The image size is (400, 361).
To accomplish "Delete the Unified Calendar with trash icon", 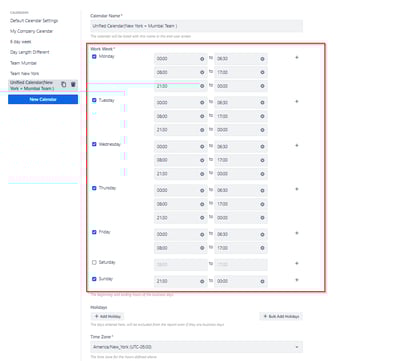I will tap(73, 85).
